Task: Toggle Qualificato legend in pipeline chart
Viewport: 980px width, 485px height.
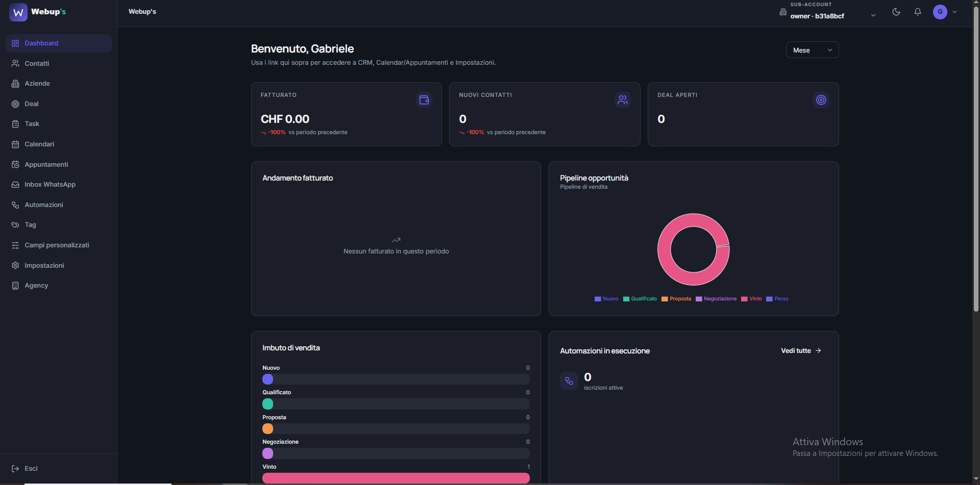Action: pos(640,299)
